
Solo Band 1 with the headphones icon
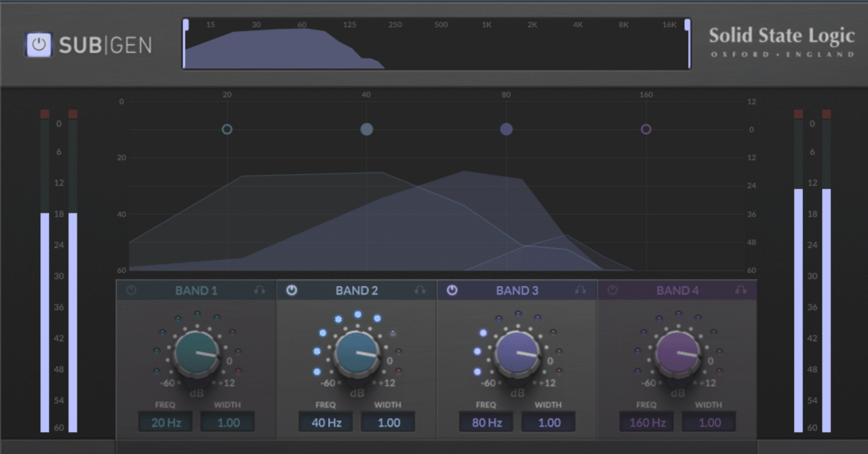260,290
